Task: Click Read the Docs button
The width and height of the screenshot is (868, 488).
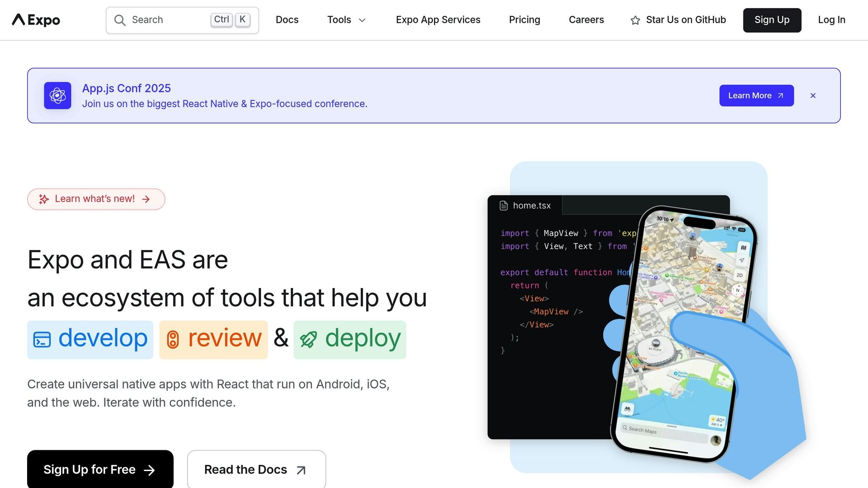Action: pos(256,469)
